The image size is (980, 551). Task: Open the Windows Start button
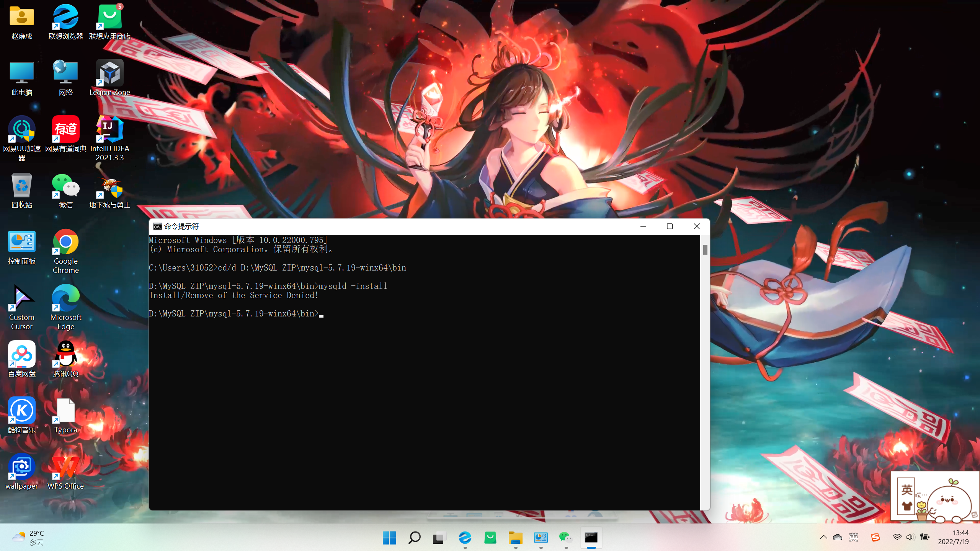tap(389, 538)
